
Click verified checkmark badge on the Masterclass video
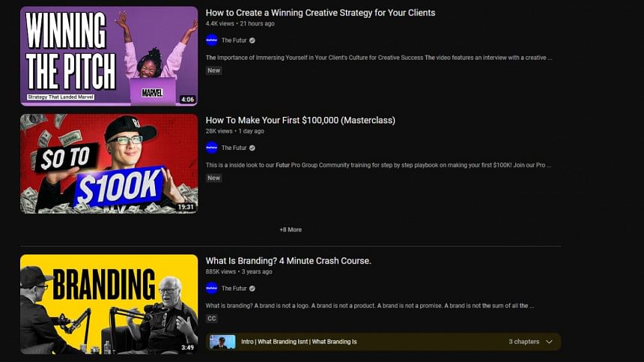pyautogui.click(x=252, y=148)
